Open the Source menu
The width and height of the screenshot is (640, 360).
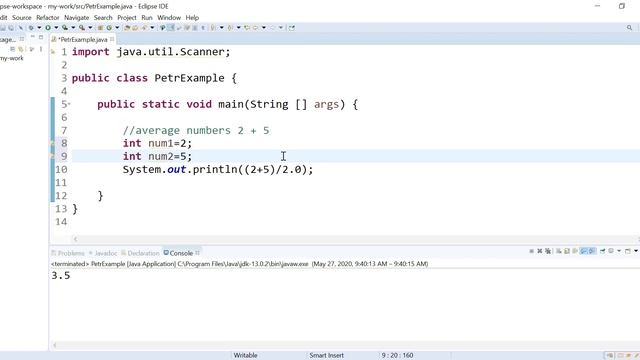22,18
